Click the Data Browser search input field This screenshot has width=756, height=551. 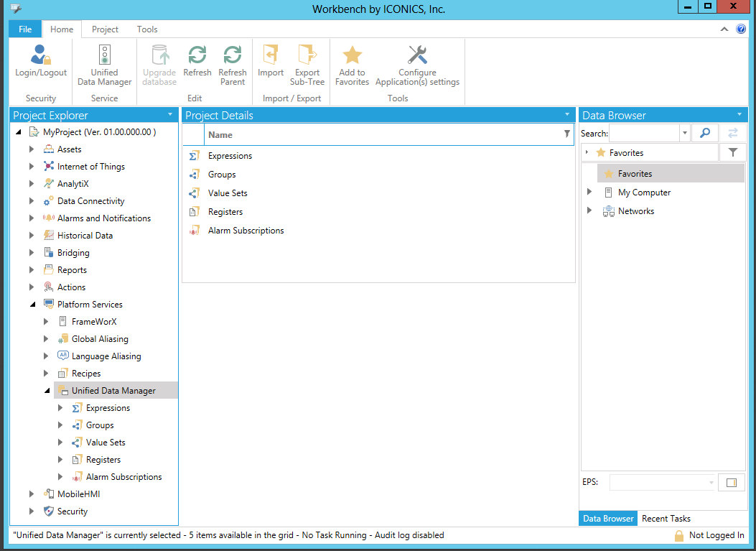(x=643, y=133)
